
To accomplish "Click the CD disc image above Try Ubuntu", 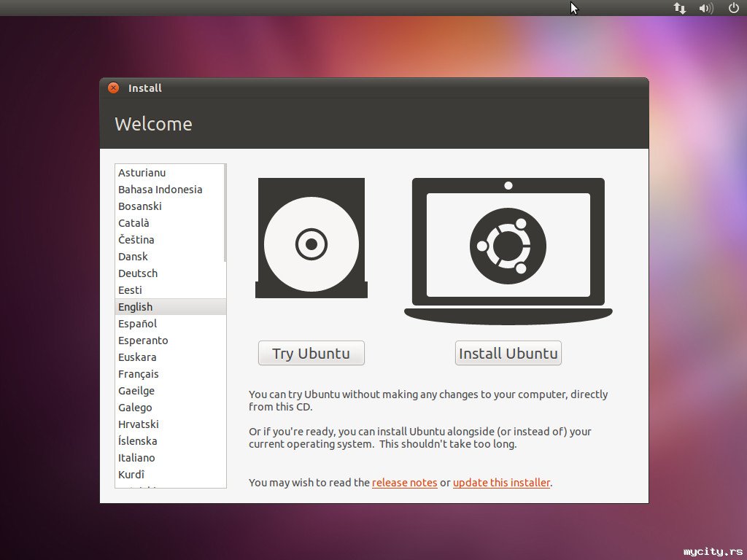I will tap(311, 238).
